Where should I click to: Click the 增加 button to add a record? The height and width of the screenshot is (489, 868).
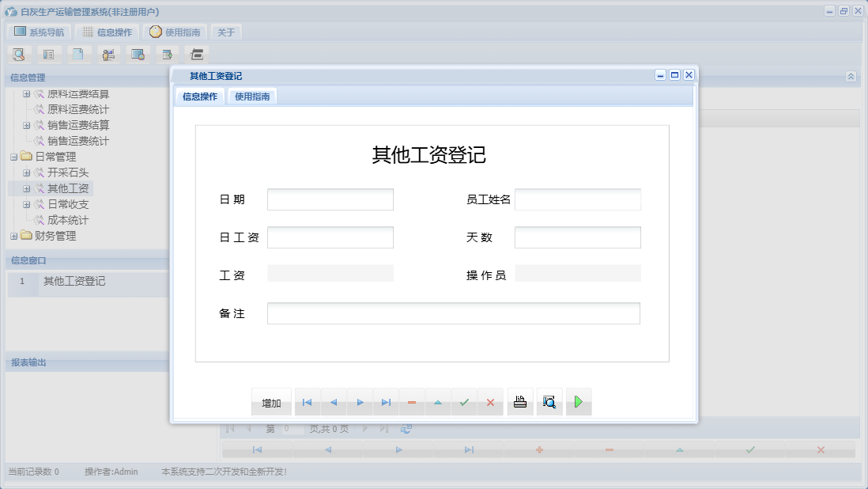(x=271, y=402)
